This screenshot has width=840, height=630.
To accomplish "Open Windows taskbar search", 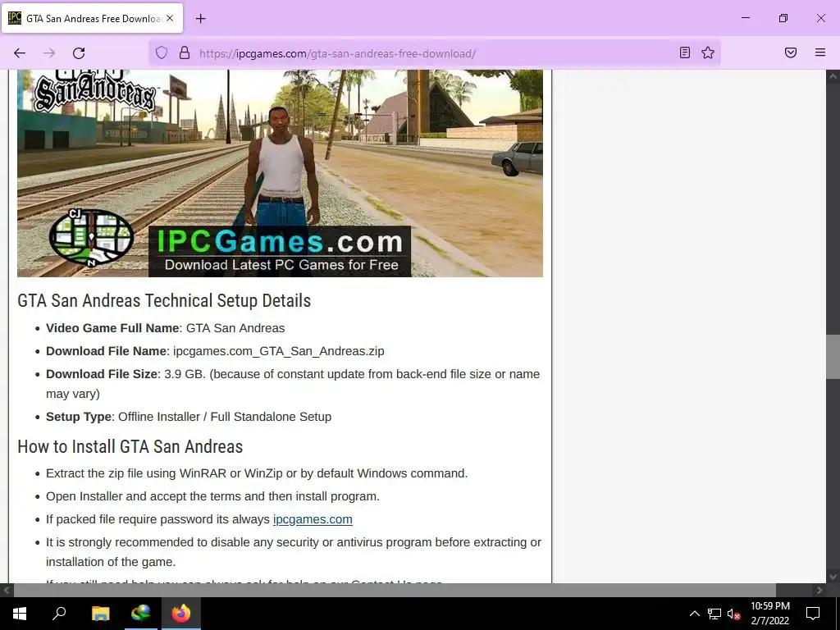I will point(59,614).
